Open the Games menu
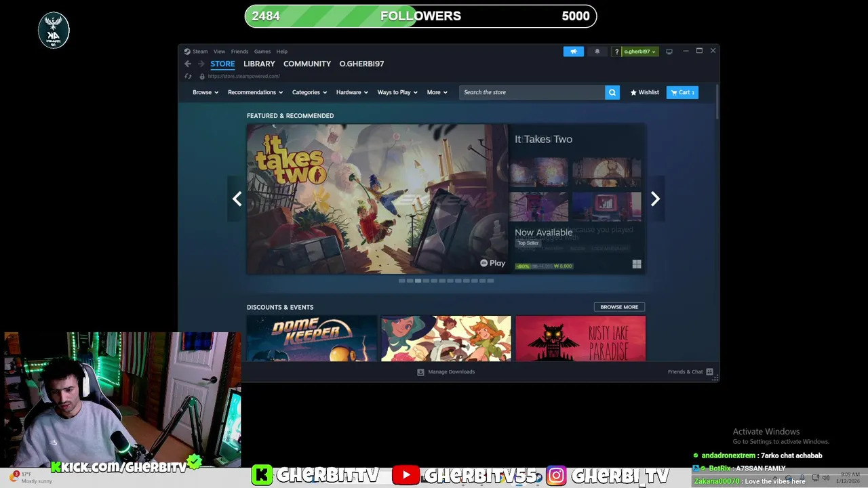Screen dimensions: 868x488 262,52
